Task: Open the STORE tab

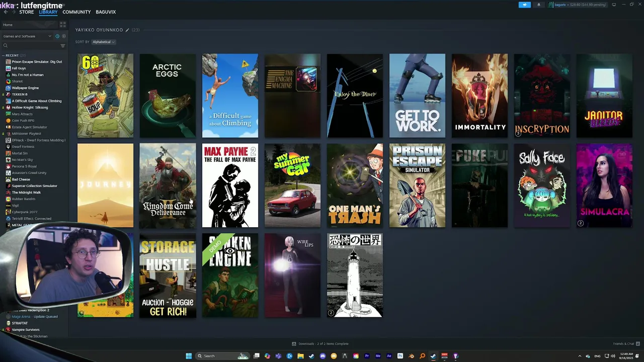Action: pos(27,12)
